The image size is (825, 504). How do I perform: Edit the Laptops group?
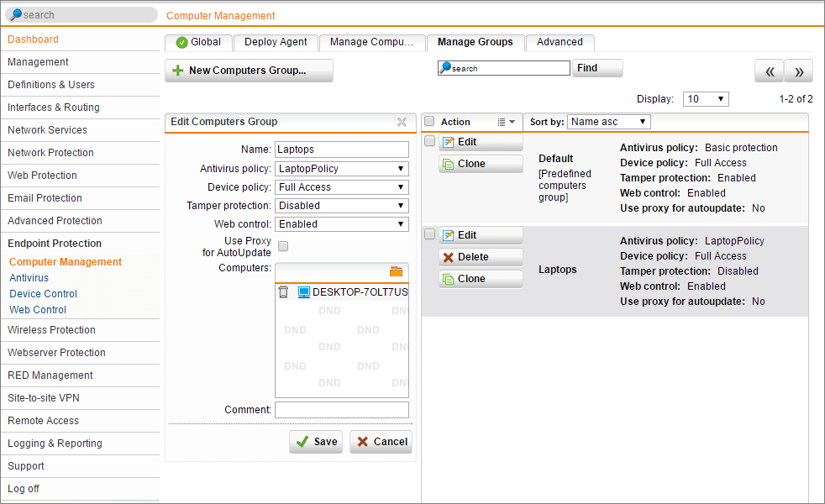pyautogui.click(x=481, y=235)
